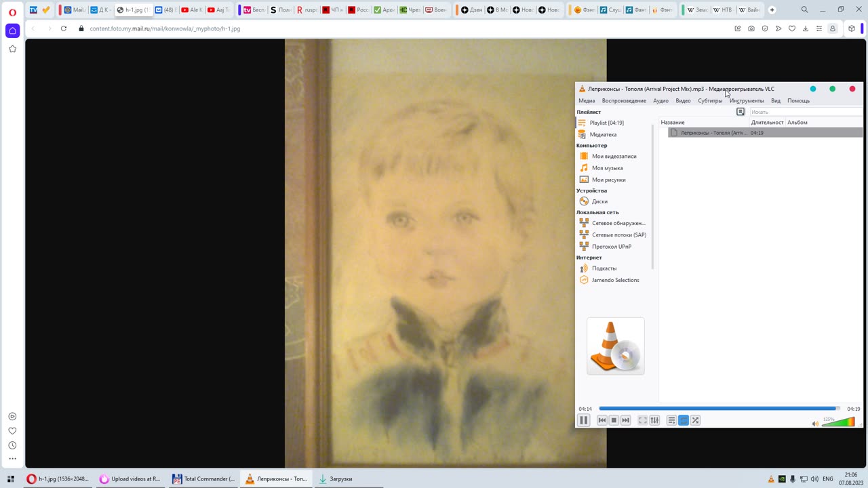Open the Вид menu in VLC
Viewport: 868px width, 488px height.
tap(776, 100)
